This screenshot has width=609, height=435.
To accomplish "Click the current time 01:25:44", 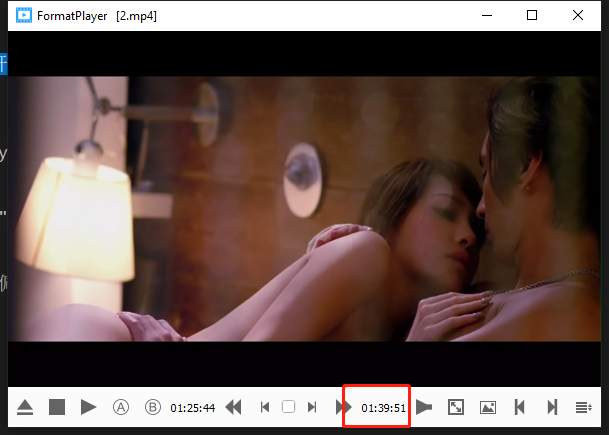I will tap(193, 408).
